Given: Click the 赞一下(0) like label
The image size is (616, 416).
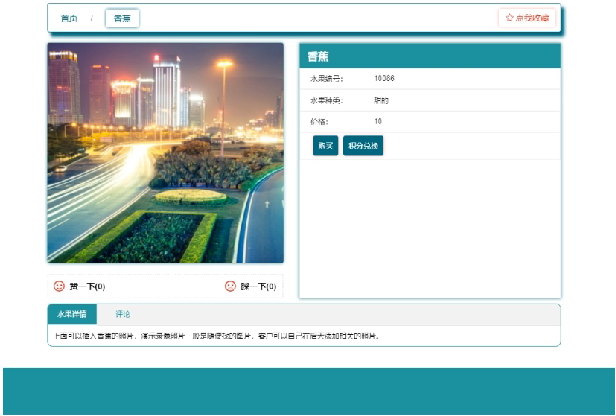Looking at the screenshot, I should (87, 286).
